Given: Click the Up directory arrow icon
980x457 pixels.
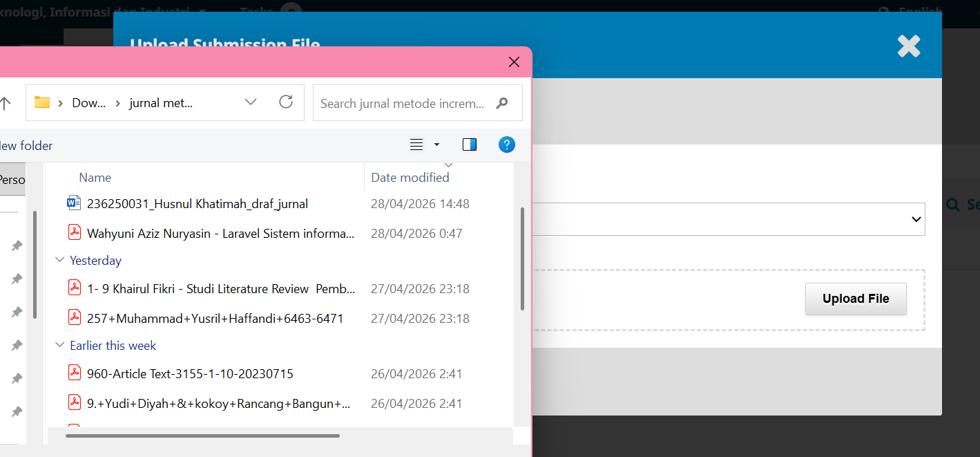Looking at the screenshot, I should pos(6,103).
